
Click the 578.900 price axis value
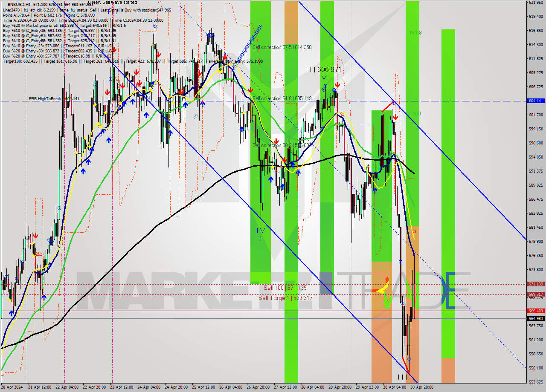(536, 242)
